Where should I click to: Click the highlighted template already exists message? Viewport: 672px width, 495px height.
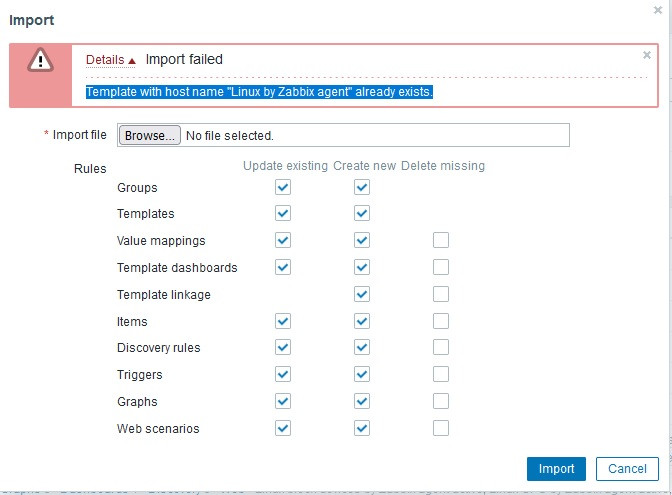click(259, 92)
